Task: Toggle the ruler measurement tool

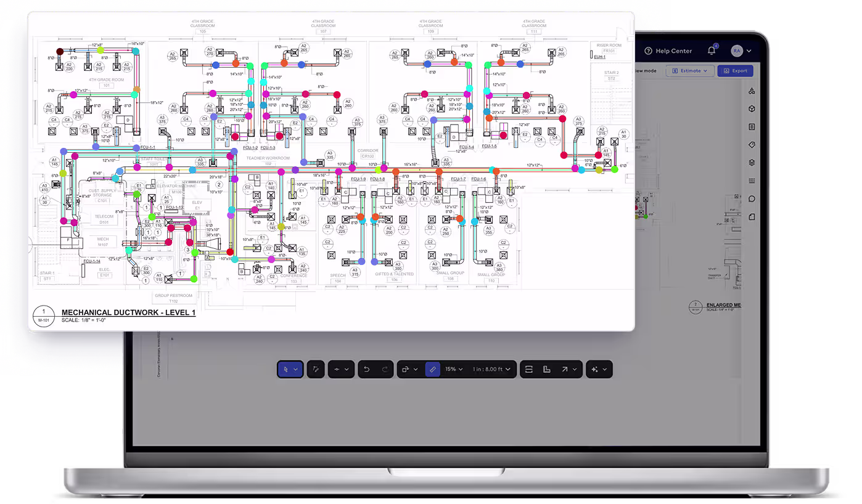Action: 432,369
